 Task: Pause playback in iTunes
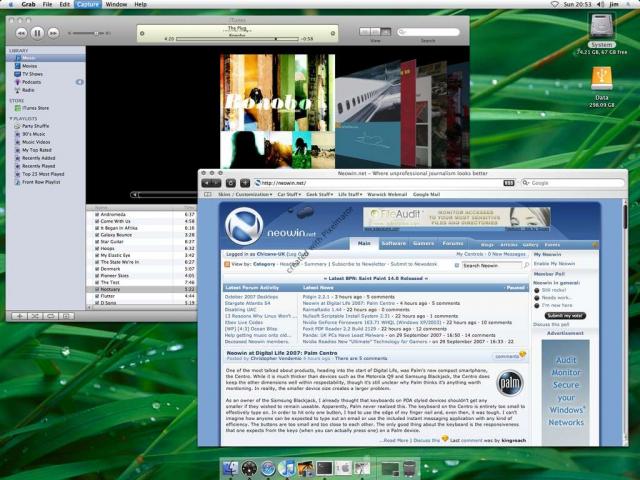click(37, 33)
